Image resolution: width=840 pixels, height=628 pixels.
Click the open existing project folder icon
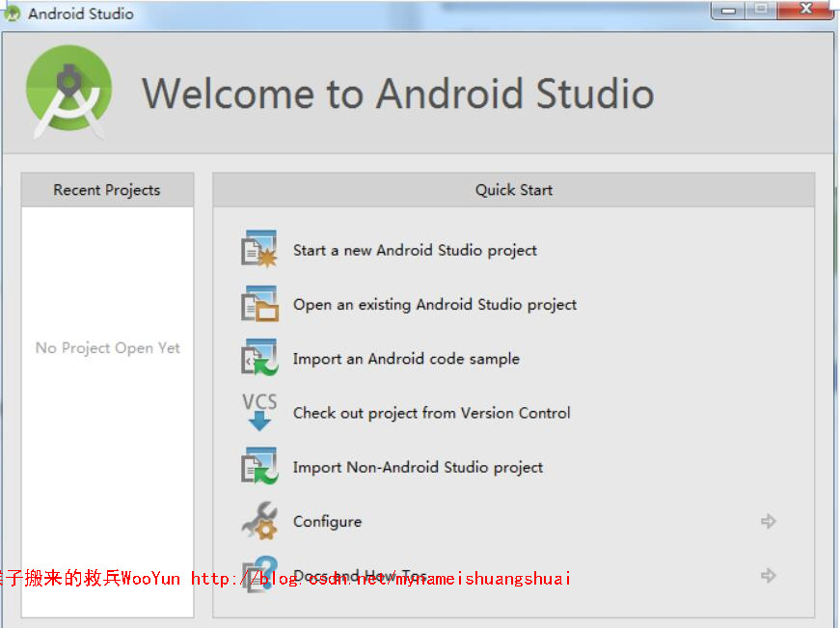[x=259, y=304]
